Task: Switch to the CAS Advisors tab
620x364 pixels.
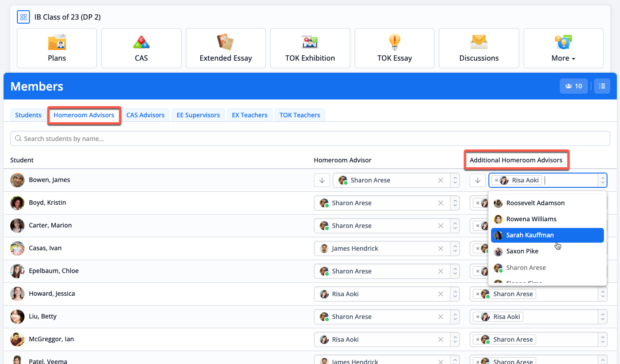Action: 145,115
